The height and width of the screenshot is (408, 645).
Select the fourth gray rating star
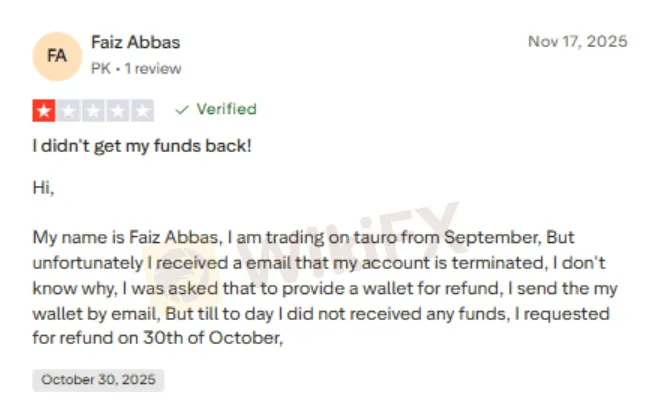tap(119, 110)
